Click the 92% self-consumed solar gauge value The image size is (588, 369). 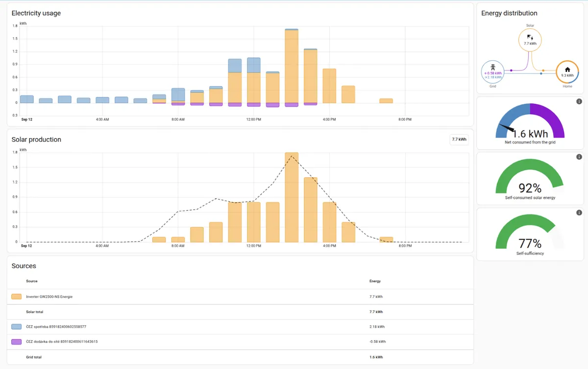click(x=530, y=188)
